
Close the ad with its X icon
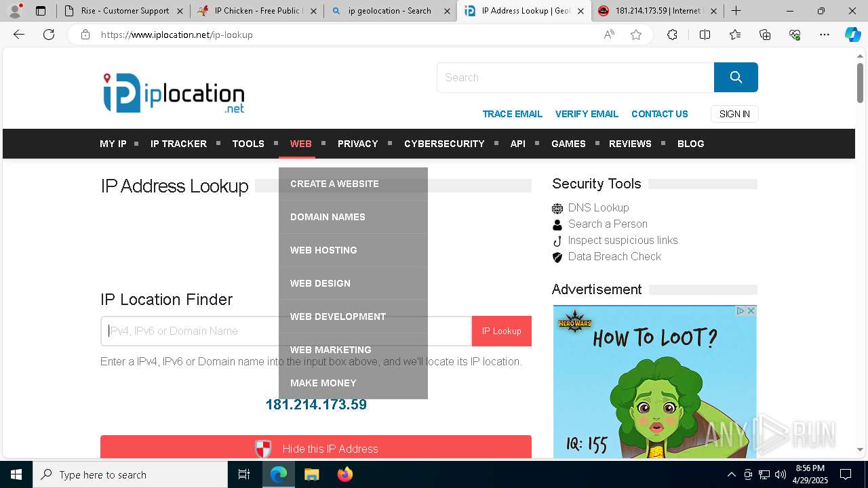tap(751, 310)
